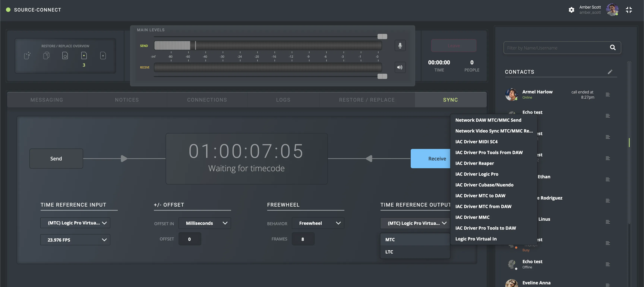Adjust the send level slider handle
Viewport: 644px width, 287px height.
click(x=382, y=36)
